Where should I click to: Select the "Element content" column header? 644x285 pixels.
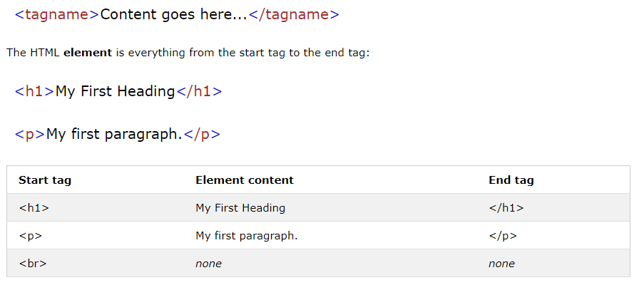click(x=245, y=180)
